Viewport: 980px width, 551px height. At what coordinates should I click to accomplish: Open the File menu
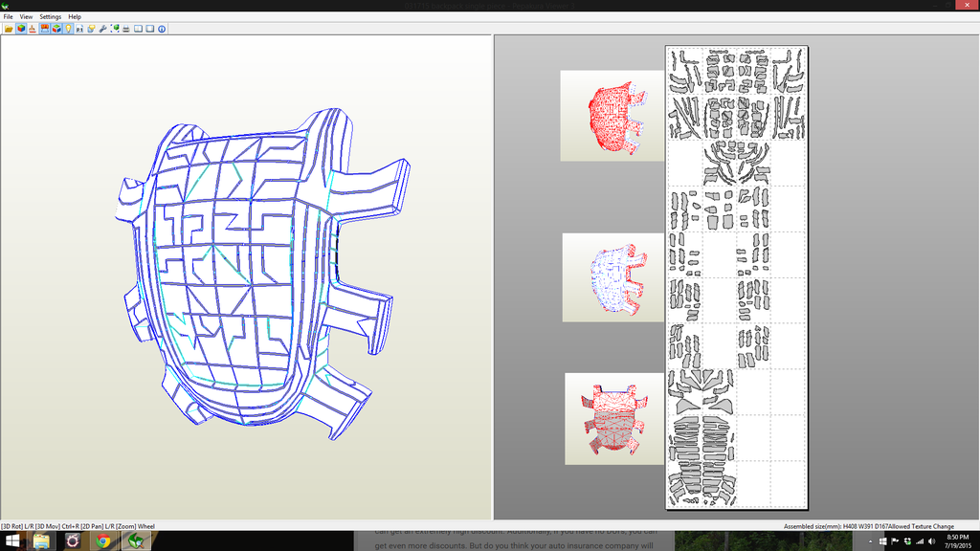coord(9,17)
